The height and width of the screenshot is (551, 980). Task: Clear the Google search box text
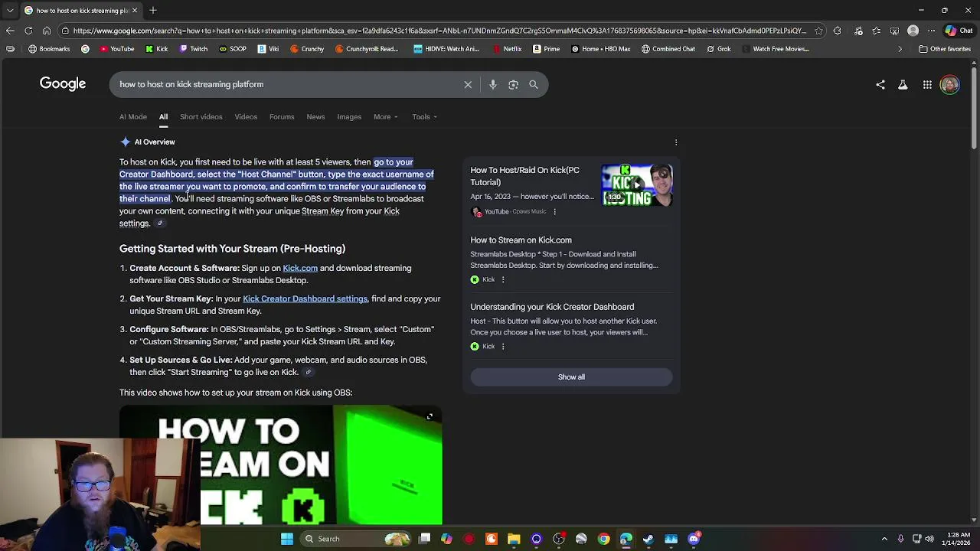coord(468,85)
